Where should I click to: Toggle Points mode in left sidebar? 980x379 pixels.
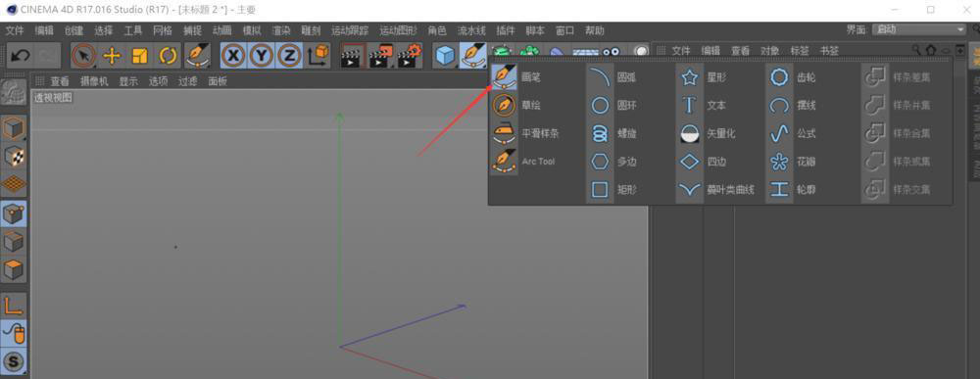14,213
